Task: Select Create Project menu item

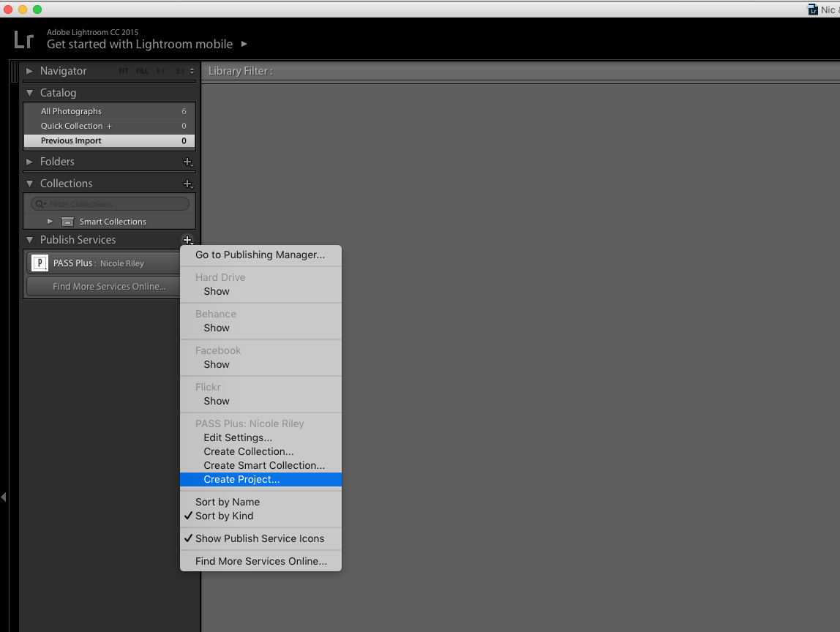Action: (261, 479)
